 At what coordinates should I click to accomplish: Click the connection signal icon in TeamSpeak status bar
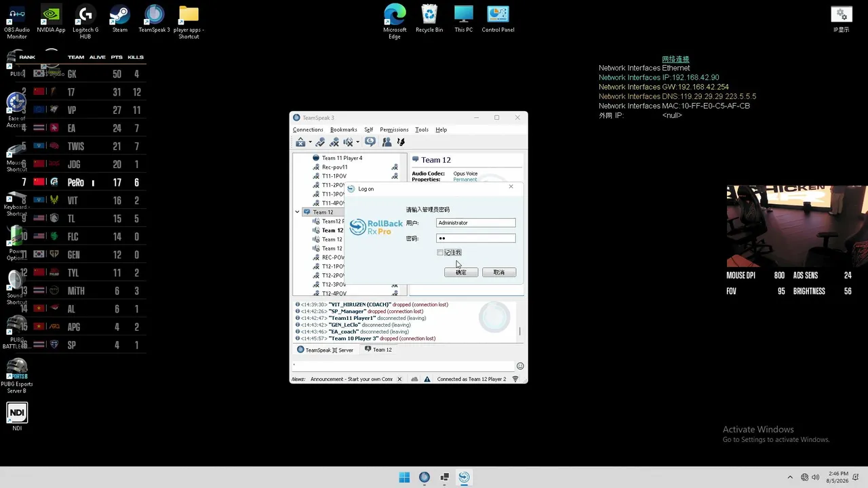[x=515, y=380]
